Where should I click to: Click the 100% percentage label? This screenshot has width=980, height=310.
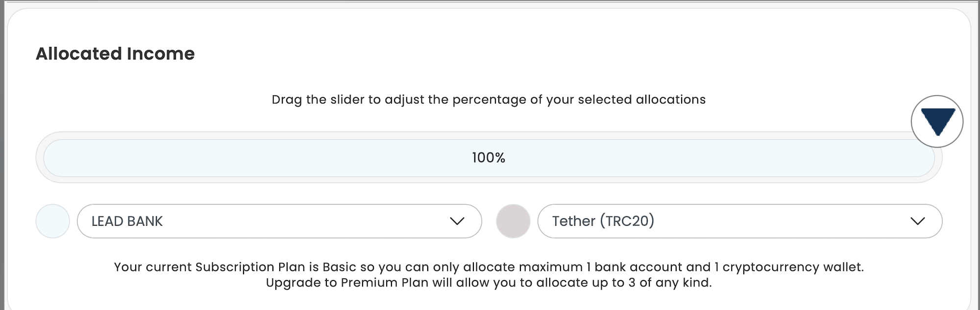489,158
